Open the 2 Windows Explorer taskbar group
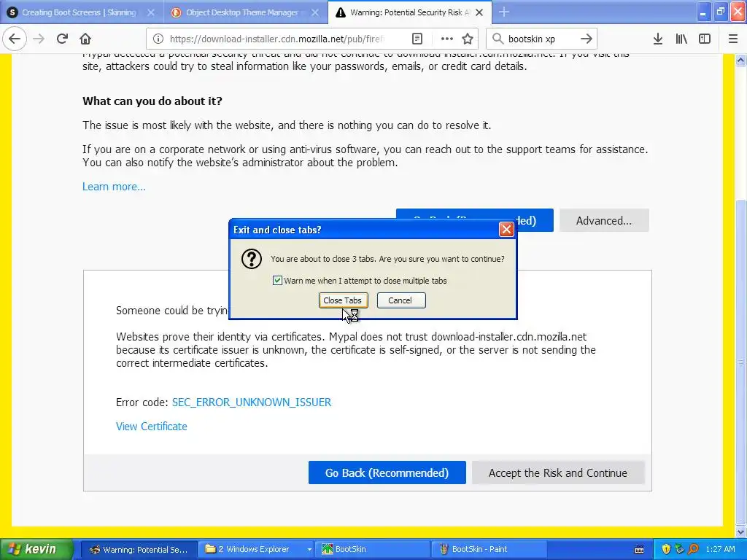The width and height of the screenshot is (747, 560). tap(258, 549)
